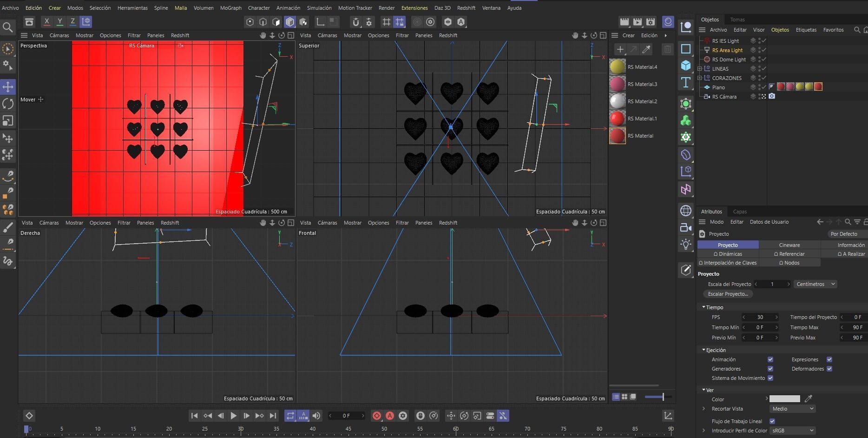Add a Text object with the T icon
868x438 pixels.
686,83
